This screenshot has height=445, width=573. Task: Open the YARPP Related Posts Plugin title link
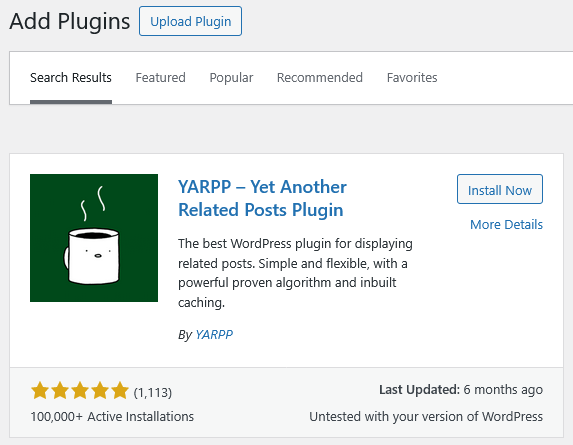(x=262, y=198)
